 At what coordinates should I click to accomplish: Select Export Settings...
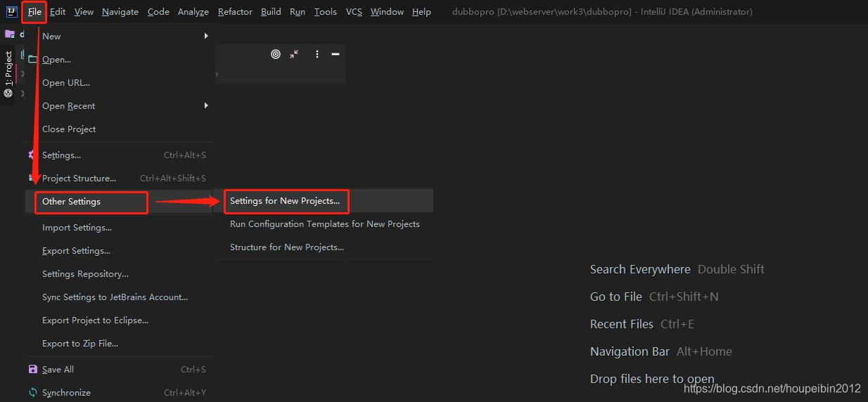tap(120, 251)
